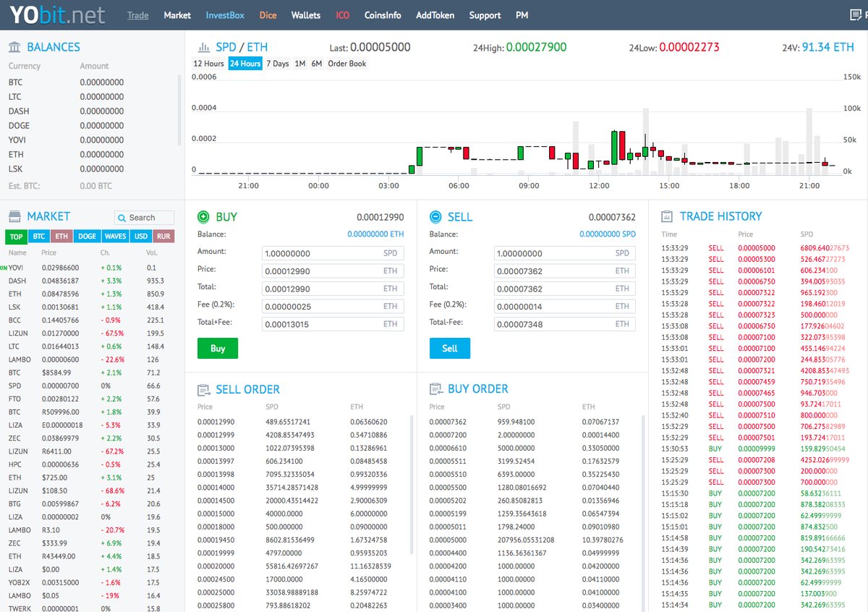Focus the Sell Total input
This screenshot has height=612, width=868.
point(565,289)
